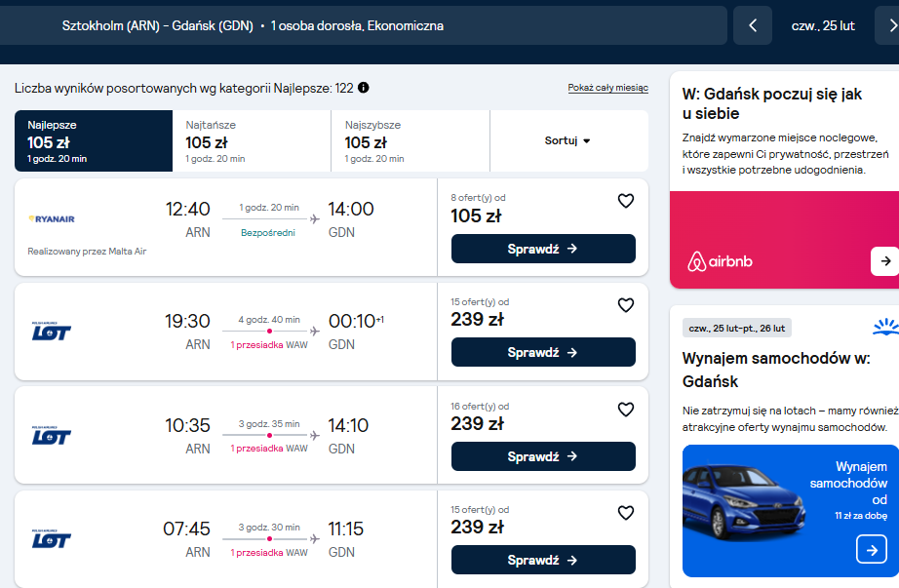Viewport: 899px width, 588px height.
Task: Click the blue rental car image
Action: pyautogui.click(x=745, y=503)
